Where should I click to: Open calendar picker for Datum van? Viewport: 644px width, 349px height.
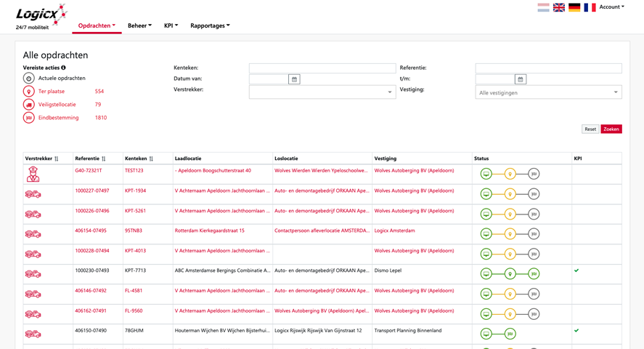[x=294, y=79]
